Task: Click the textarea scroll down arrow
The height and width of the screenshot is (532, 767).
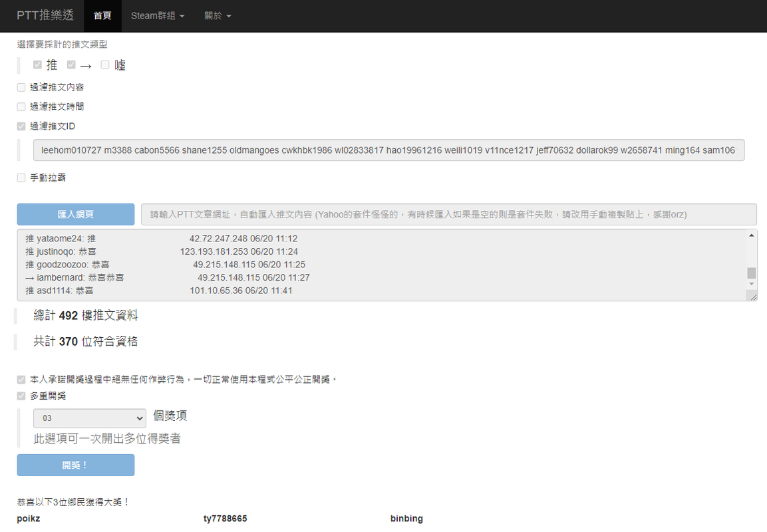Action: point(751,284)
